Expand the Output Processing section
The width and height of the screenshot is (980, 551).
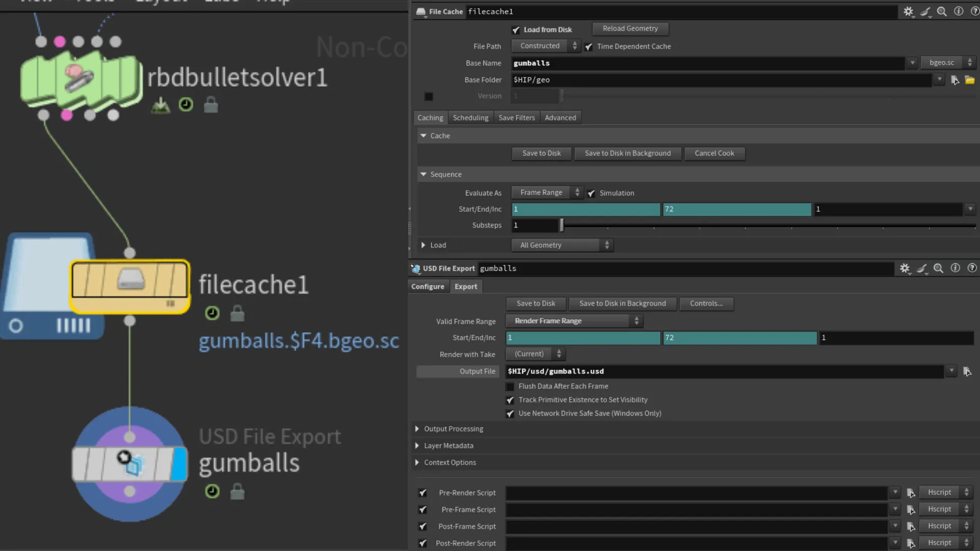(416, 429)
